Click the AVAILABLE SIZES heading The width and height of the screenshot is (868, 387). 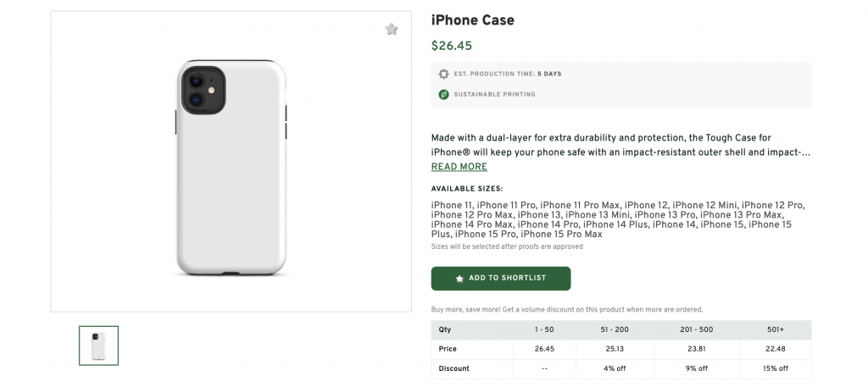(467, 189)
